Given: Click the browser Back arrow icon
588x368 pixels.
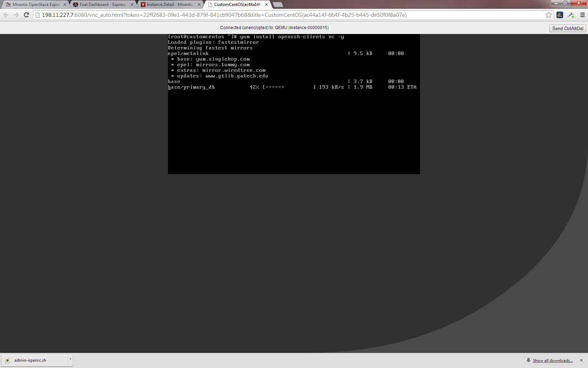Looking at the screenshot, I should coord(6,15).
